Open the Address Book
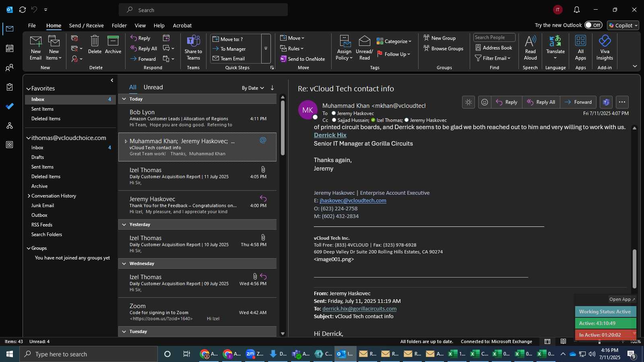This screenshot has height=362, width=644. pos(494,47)
